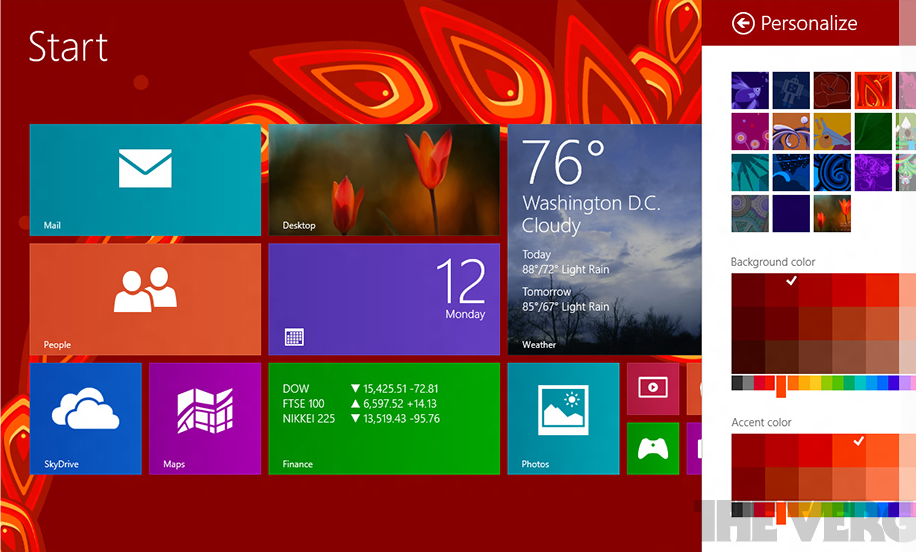The height and width of the screenshot is (552, 916).
Task: Click the NIKKEI 225 quote row
Action: point(361,419)
